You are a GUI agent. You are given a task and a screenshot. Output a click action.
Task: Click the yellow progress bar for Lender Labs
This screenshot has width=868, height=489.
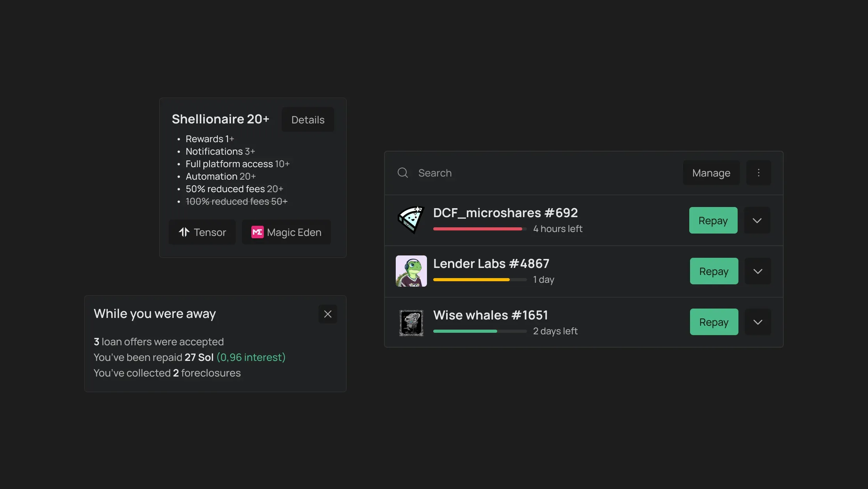(480, 280)
